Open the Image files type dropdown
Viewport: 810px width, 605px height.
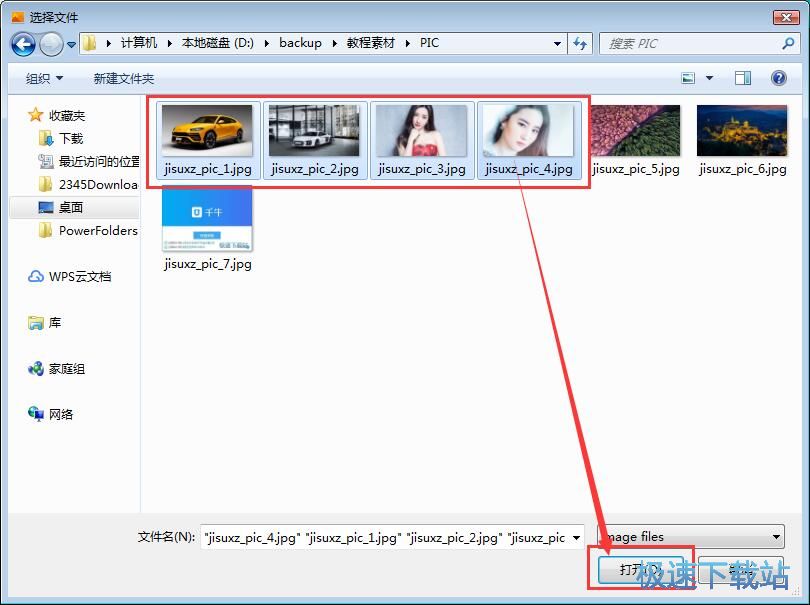[691, 537]
